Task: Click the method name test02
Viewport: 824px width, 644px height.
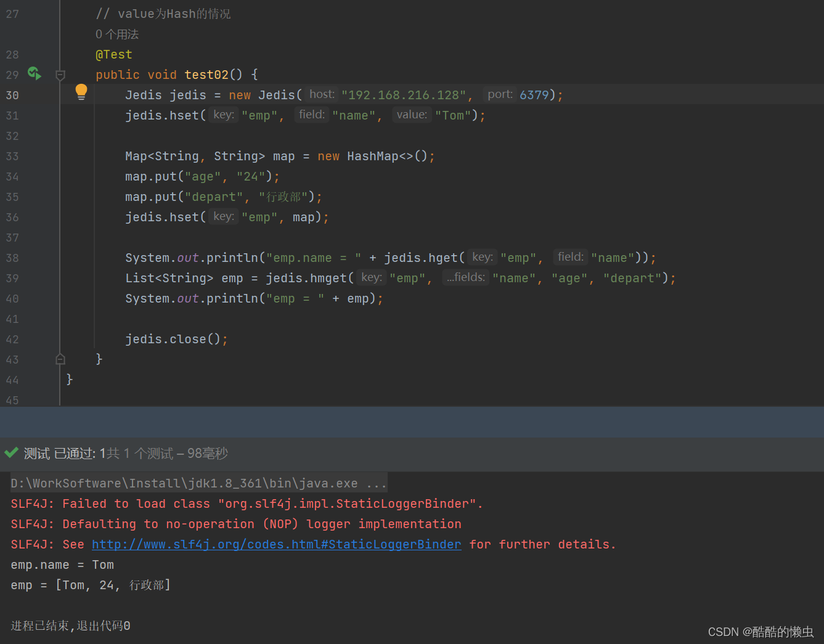Action: tap(206, 75)
